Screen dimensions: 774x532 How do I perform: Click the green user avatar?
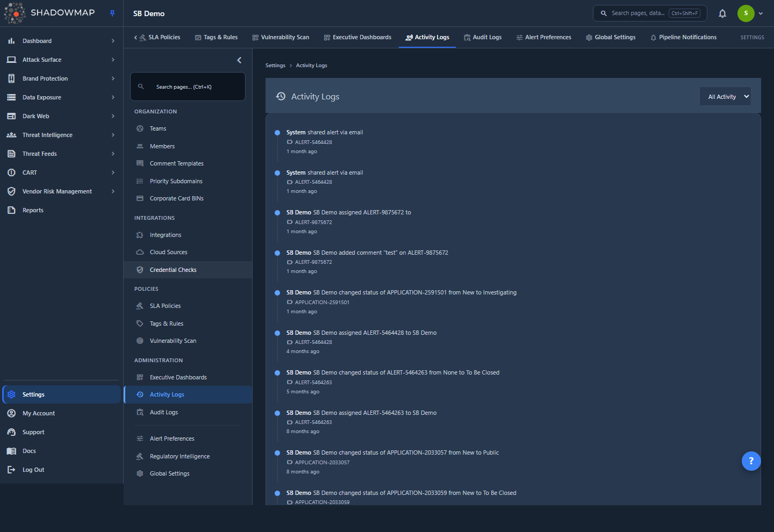[x=746, y=13]
